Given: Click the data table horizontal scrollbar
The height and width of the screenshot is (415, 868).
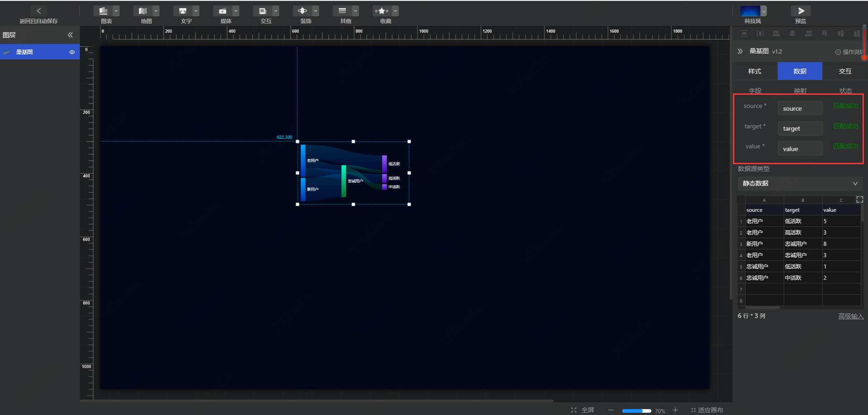Looking at the screenshot, I should click(763, 308).
